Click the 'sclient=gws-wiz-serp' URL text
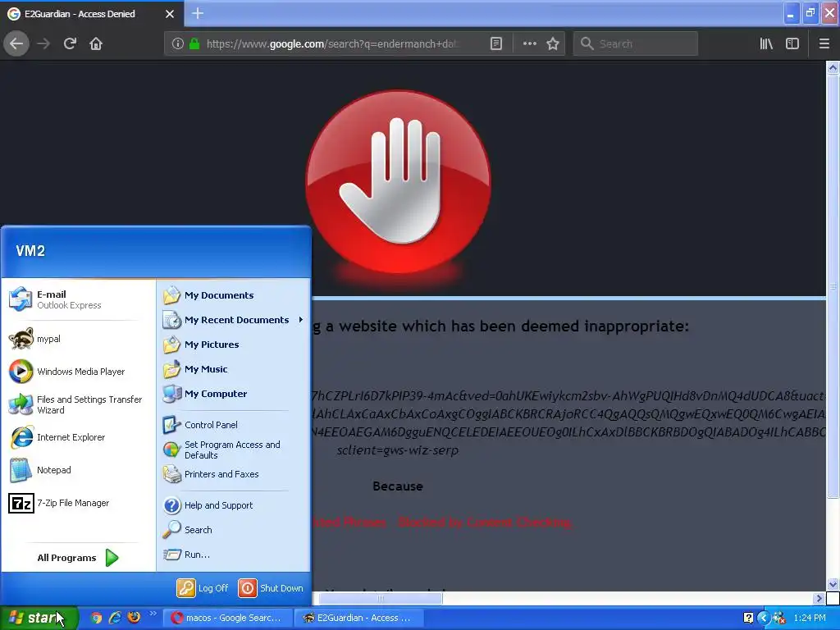The image size is (840, 630). (x=398, y=450)
